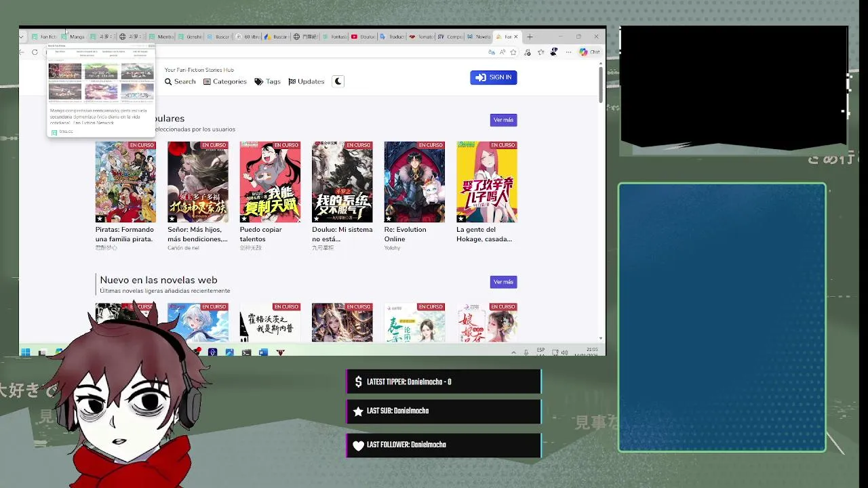Click the trxs.cc link in tab preview
The height and width of the screenshot is (488, 868).
[66, 131]
